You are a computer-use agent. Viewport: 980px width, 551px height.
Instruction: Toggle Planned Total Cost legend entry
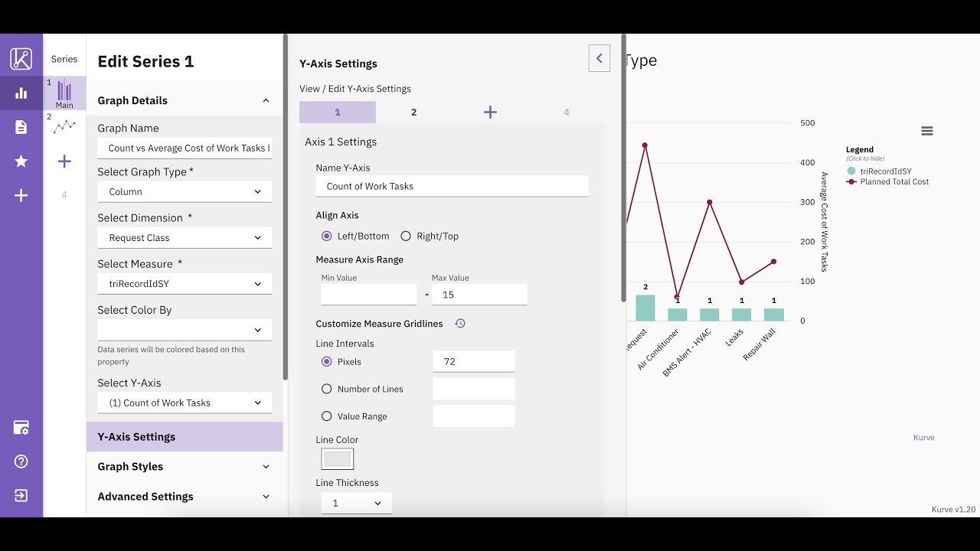(x=887, y=182)
